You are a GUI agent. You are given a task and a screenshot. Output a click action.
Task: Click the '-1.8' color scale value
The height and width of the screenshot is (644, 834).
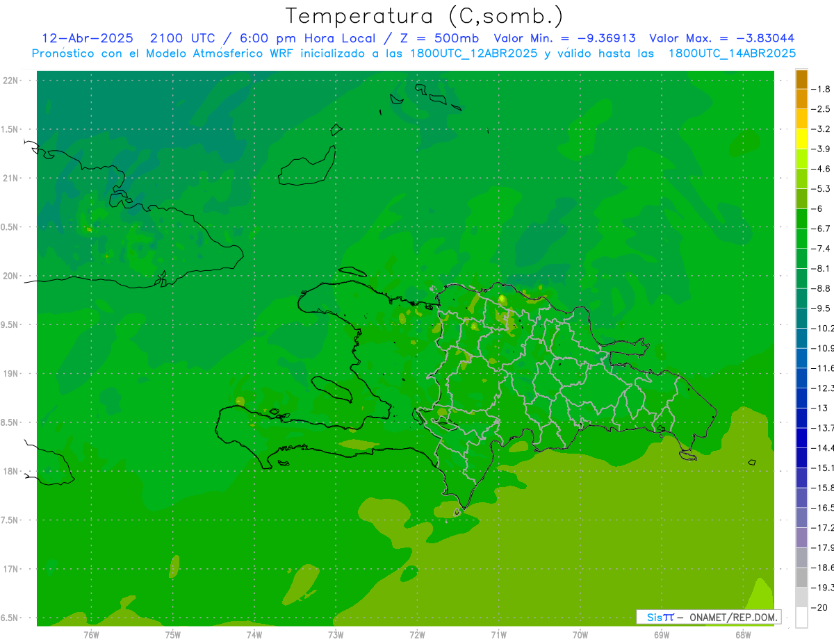point(821,89)
